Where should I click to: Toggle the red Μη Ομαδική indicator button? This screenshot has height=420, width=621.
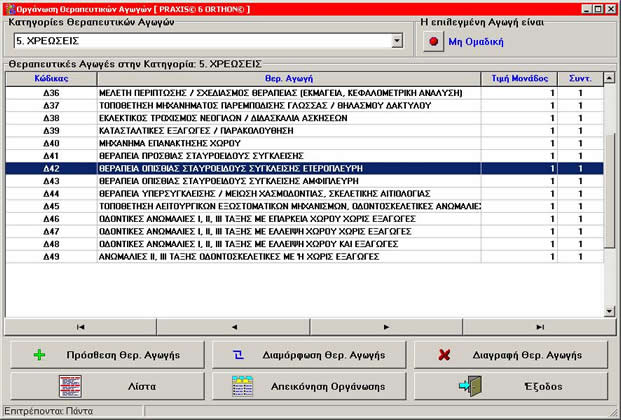pos(434,42)
